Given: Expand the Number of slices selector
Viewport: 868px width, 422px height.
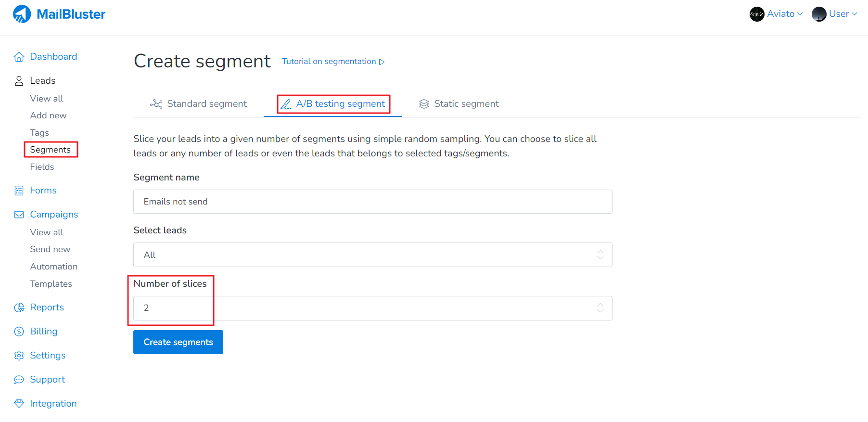Looking at the screenshot, I should tap(372, 308).
